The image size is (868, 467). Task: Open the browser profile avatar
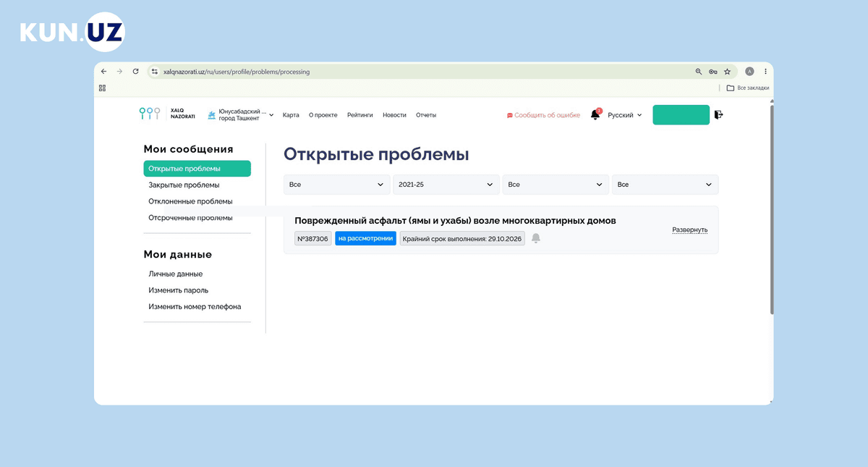(749, 72)
